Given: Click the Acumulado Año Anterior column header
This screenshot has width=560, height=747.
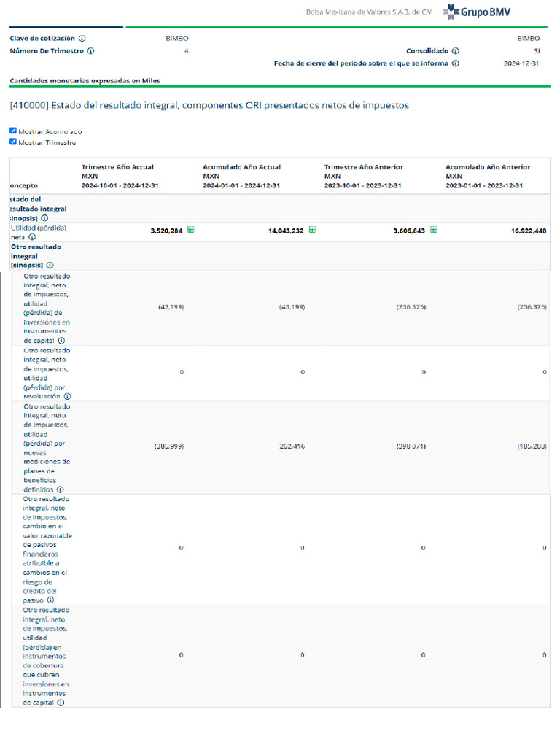Looking at the screenshot, I should pos(488,167).
